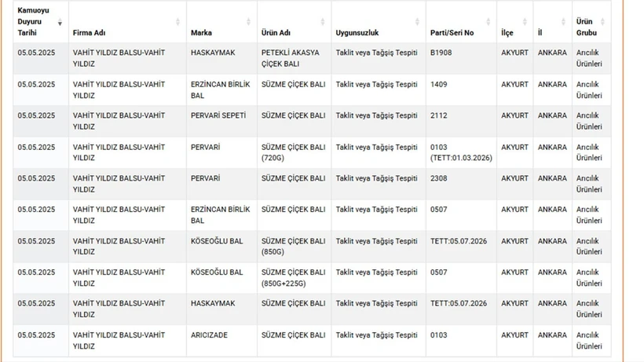644x362 pixels.
Task: Click the Parti/Seri No header label
Action: point(452,33)
